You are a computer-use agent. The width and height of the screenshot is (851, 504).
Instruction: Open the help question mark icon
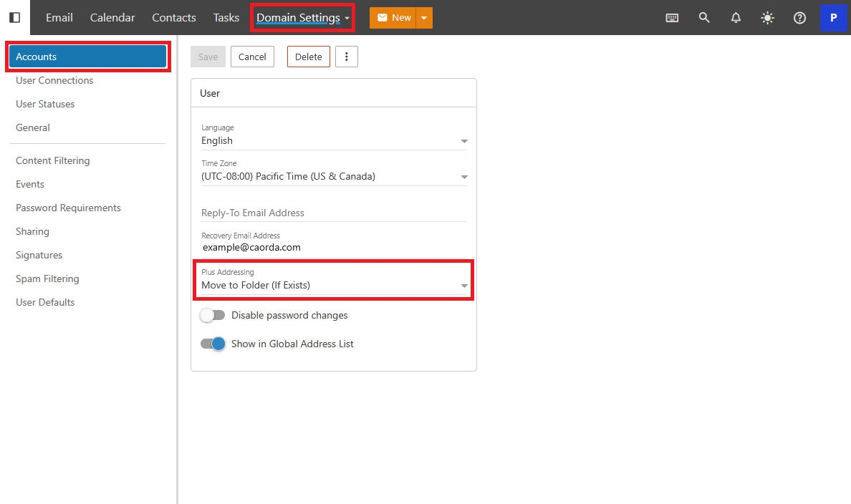click(x=799, y=18)
